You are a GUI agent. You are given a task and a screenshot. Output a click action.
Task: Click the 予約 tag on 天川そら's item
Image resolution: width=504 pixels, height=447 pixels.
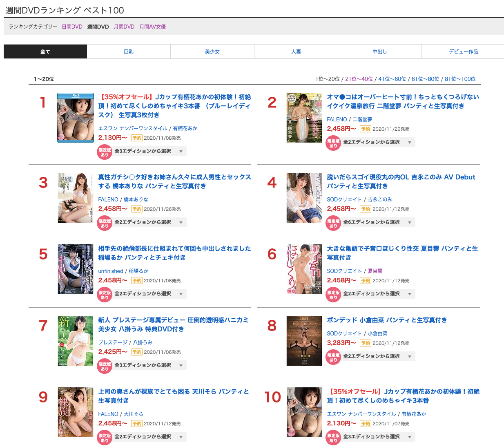tap(137, 424)
